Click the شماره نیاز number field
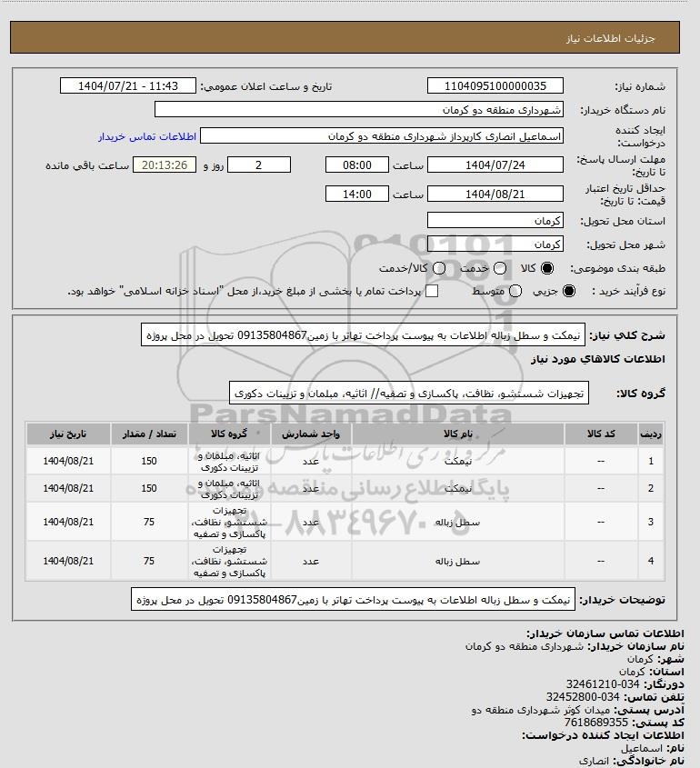The width and height of the screenshot is (700, 768). (495, 85)
